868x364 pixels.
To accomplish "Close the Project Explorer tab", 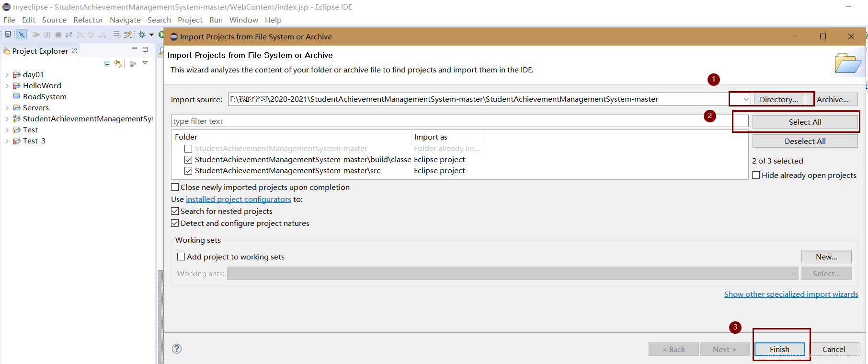I will coord(74,51).
